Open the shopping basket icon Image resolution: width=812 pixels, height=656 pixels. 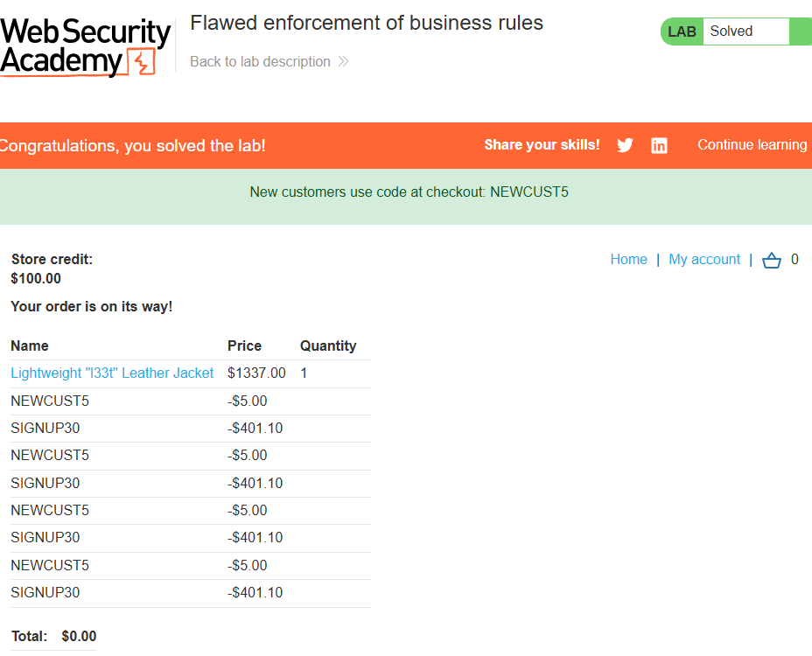(x=771, y=260)
